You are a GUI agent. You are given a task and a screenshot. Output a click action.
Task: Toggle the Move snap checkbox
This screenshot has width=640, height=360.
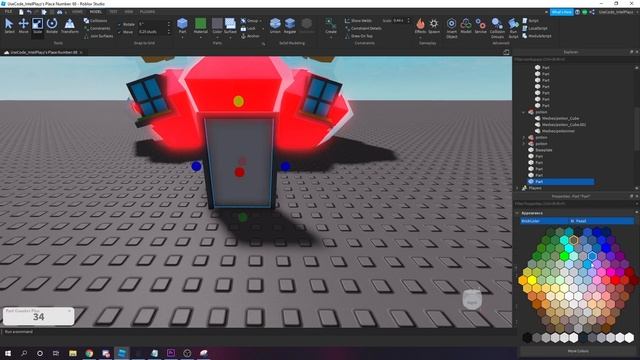[120, 32]
